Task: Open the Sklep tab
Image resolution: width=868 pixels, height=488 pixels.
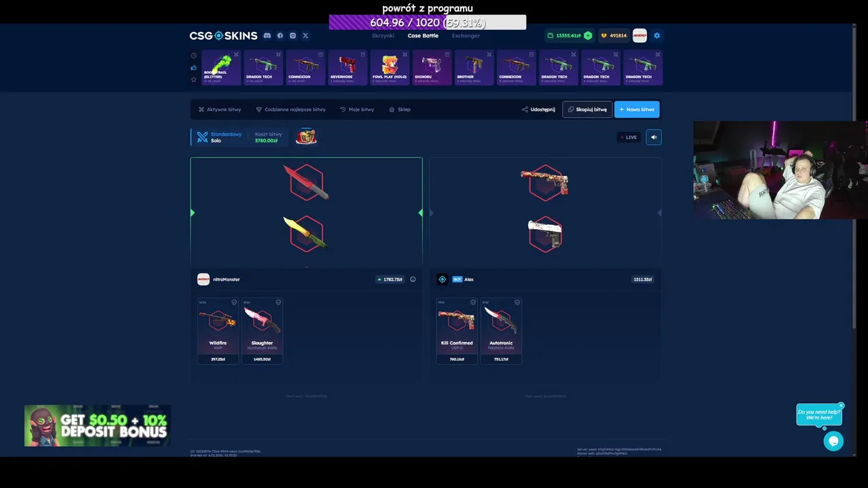Action: click(399, 109)
